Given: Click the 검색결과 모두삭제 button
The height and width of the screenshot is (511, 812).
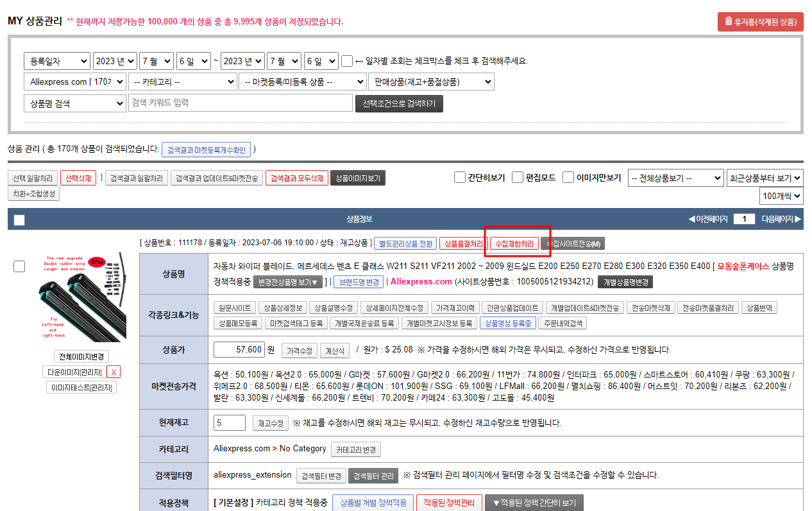Looking at the screenshot, I should click(296, 178).
